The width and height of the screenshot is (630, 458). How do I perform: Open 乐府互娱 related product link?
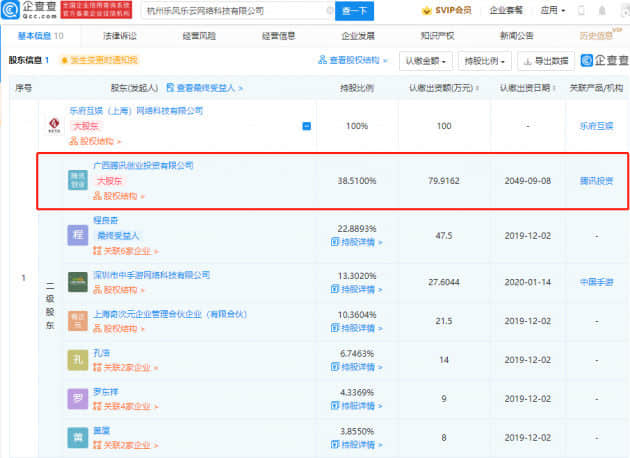coord(597,126)
